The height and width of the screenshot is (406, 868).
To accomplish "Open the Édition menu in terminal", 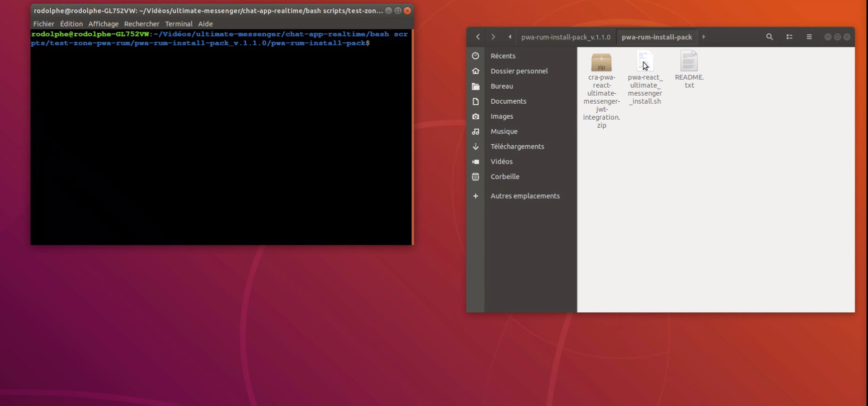I will [x=71, y=24].
